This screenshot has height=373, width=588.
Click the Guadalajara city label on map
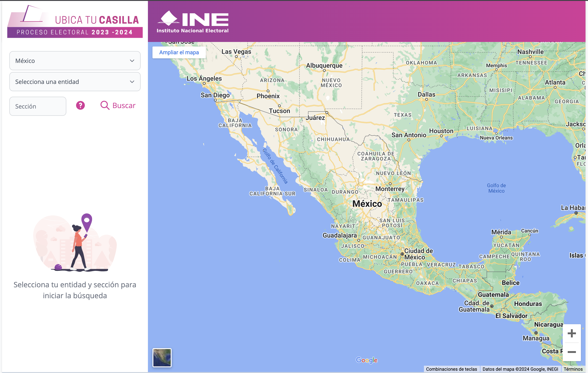(340, 235)
